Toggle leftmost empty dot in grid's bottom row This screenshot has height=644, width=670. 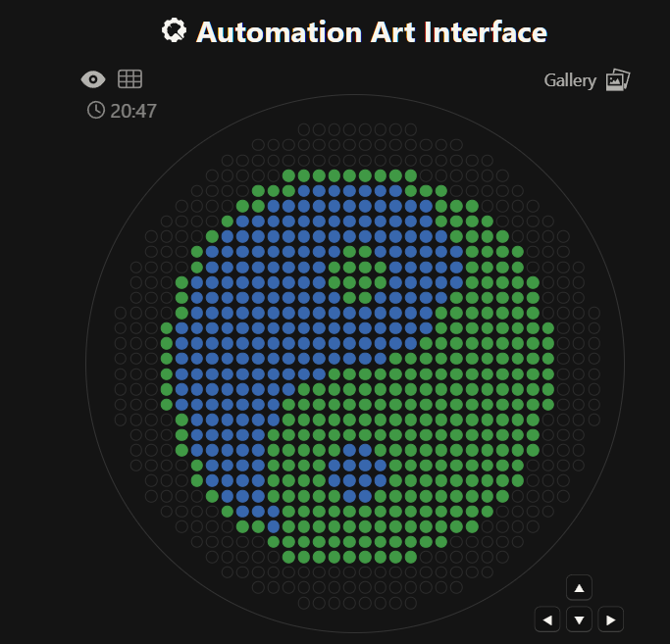(303, 603)
